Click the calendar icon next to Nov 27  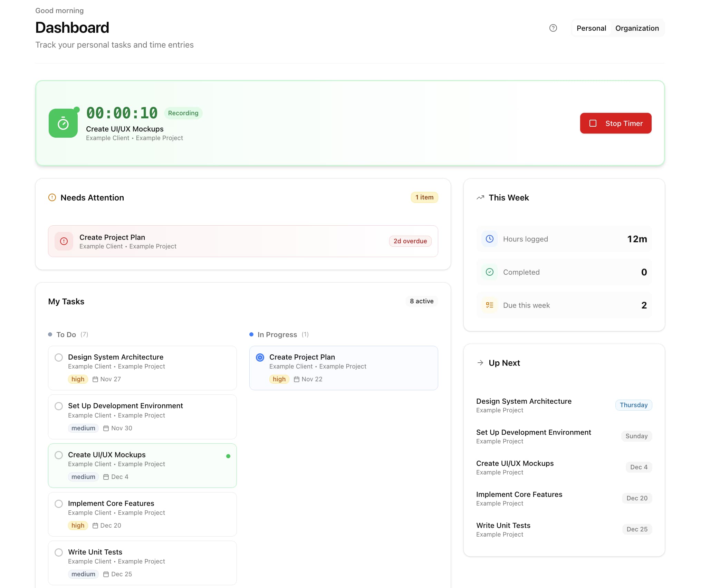96,379
